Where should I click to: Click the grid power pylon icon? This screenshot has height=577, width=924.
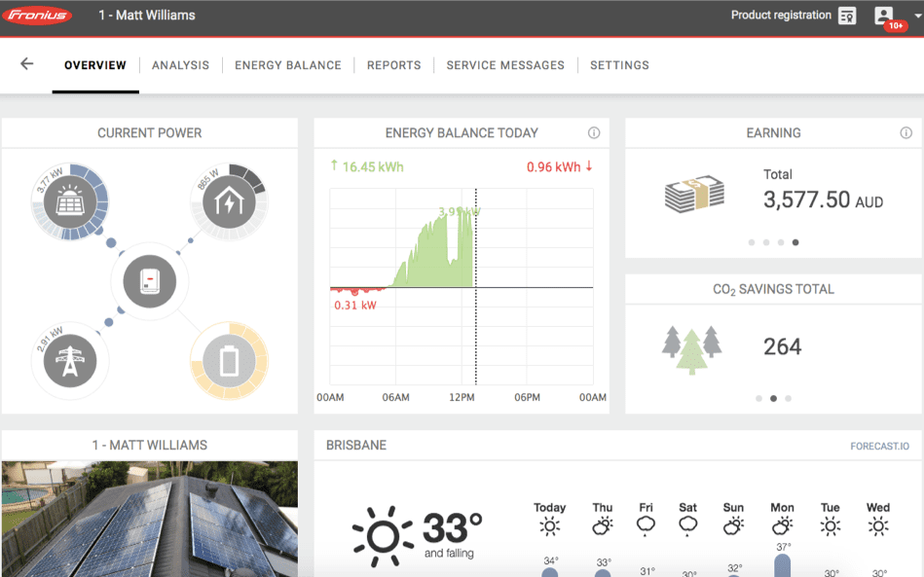pos(70,362)
